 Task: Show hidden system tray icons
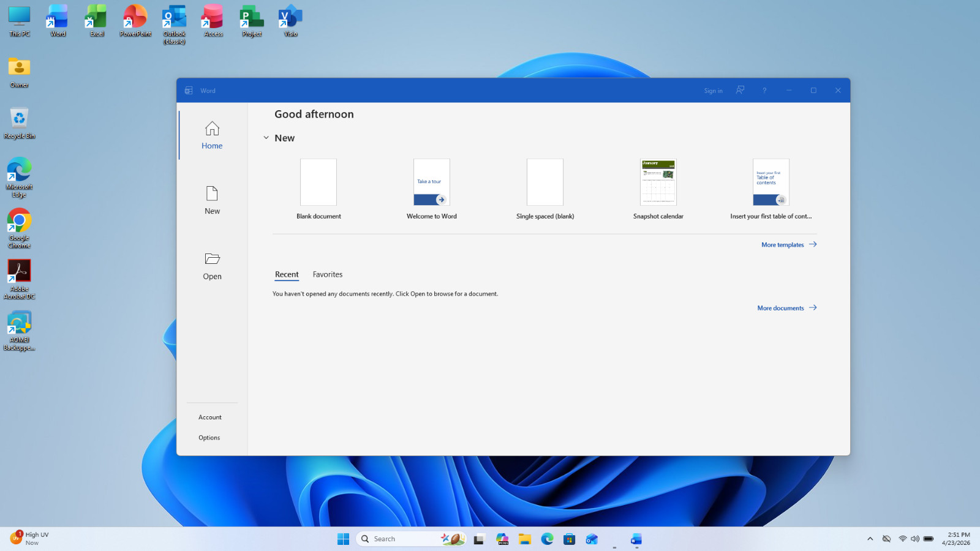point(870,539)
